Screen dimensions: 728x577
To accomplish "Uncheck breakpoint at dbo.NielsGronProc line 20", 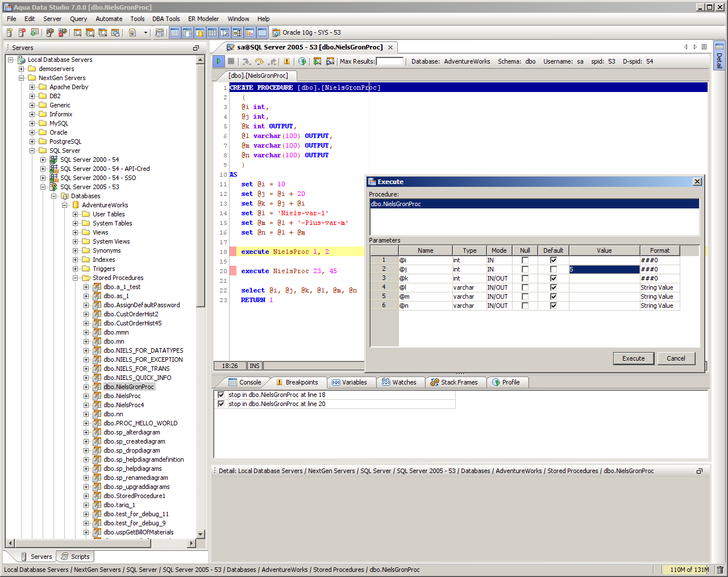I will point(221,404).
